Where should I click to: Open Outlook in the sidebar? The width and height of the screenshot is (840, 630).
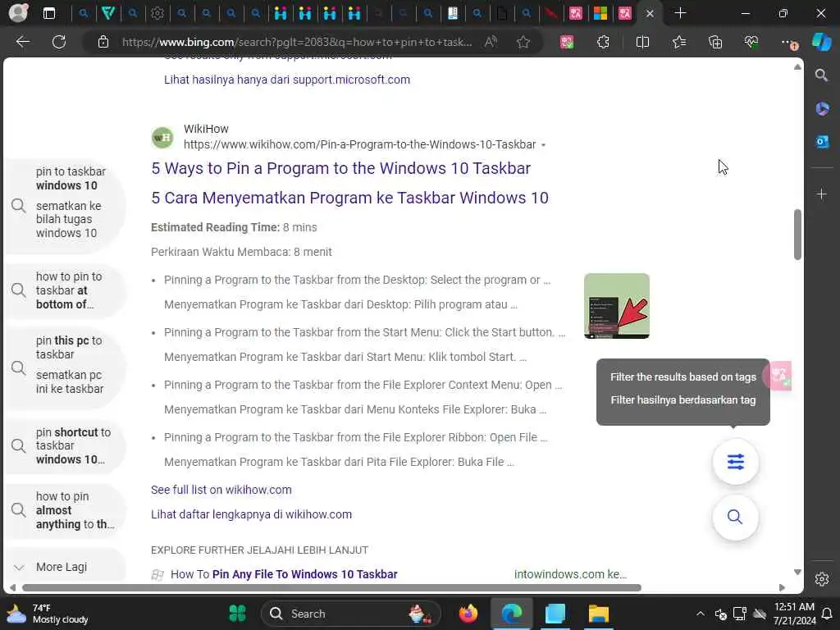822,142
